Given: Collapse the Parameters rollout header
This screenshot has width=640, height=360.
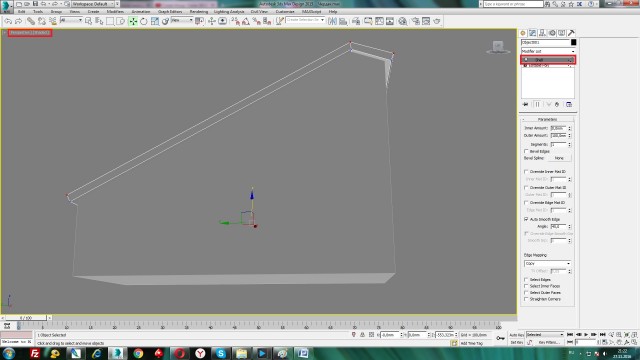Looking at the screenshot, I should tap(547, 119).
